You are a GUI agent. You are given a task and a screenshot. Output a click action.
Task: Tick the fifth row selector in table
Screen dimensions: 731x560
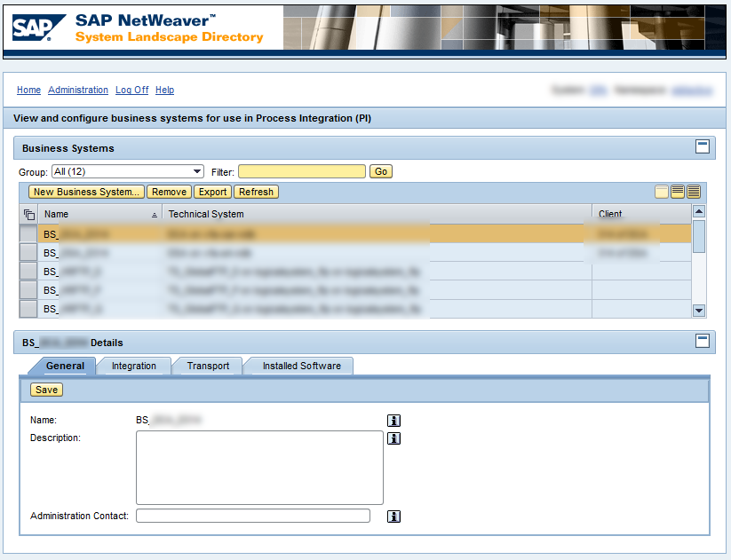(x=28, y=309)
